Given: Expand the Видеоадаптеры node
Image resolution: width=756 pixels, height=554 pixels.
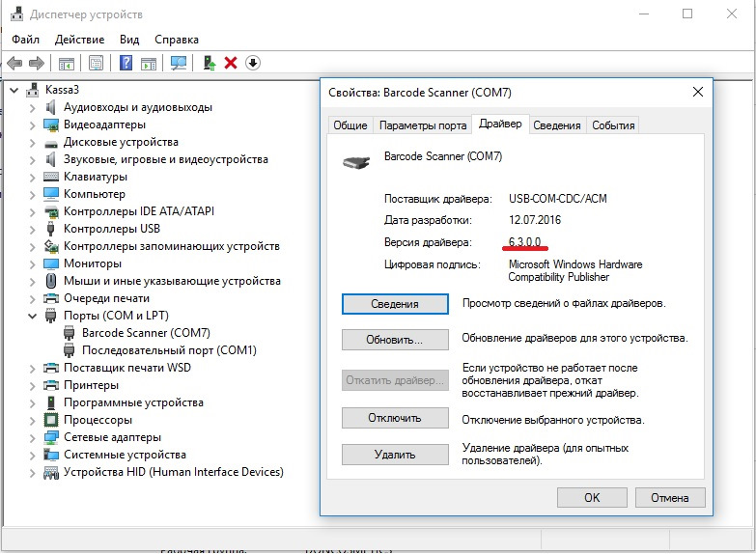Looking at the screenshot, I should pyautogui.click(x=32, y=125).
